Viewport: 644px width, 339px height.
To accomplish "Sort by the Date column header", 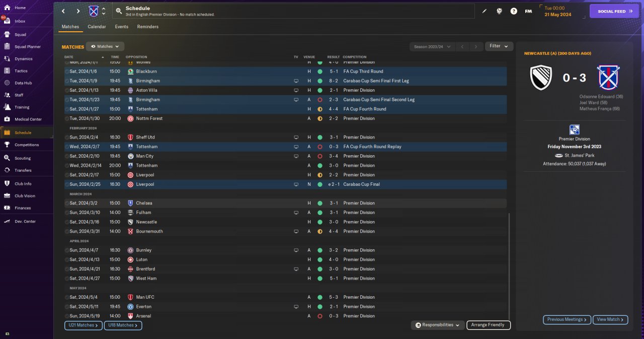I will (68, 57).
